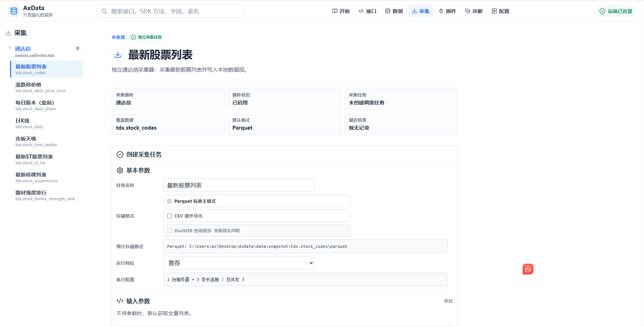
Task: Collapse the 通达信 tree group chevron
Action: (x=10, y=48)
